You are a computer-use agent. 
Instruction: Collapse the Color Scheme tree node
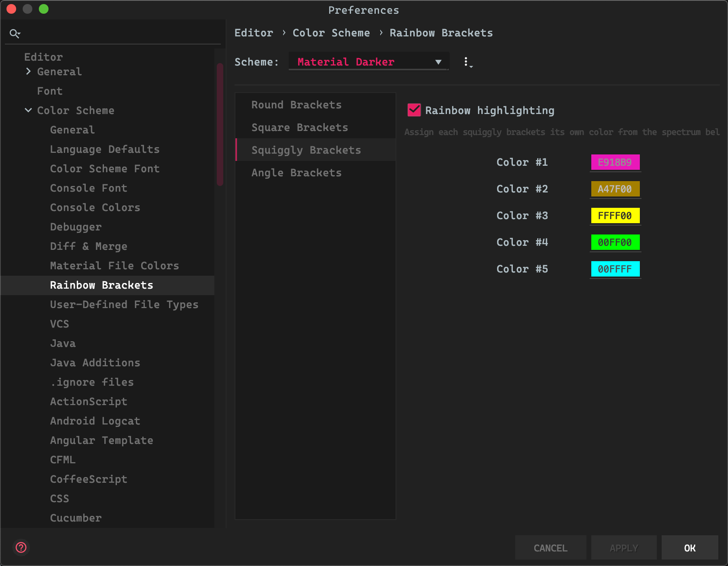pyautogui.click(x=28, y=110)
